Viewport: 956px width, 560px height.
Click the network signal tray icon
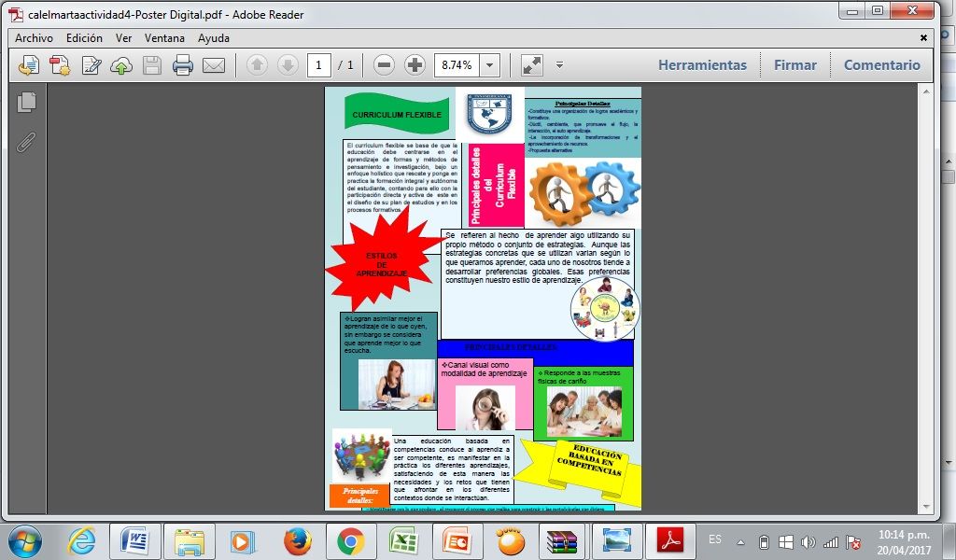(830, 541)
